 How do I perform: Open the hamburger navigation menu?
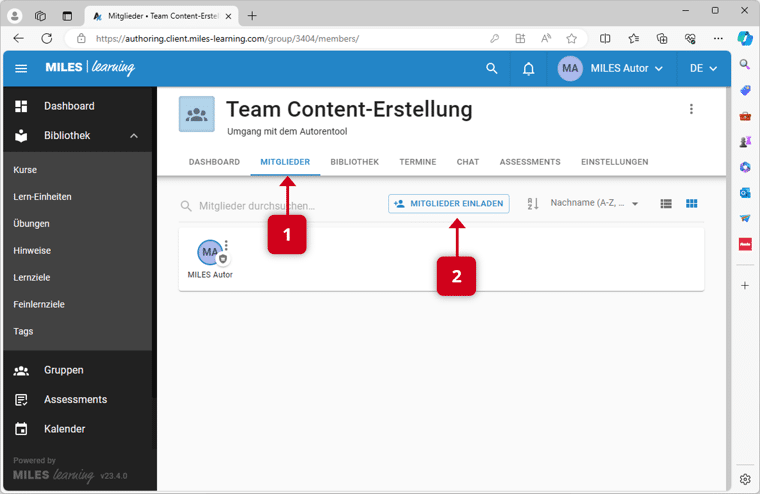coord(21,69)
